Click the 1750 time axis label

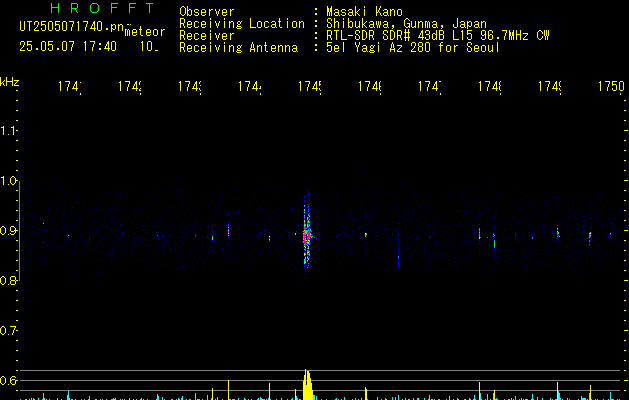[611, 86]
